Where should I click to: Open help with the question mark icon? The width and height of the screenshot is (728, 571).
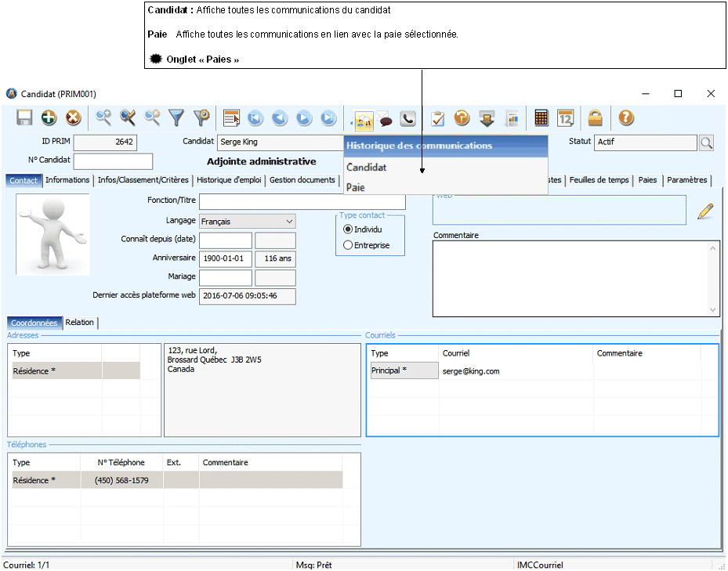625,118
